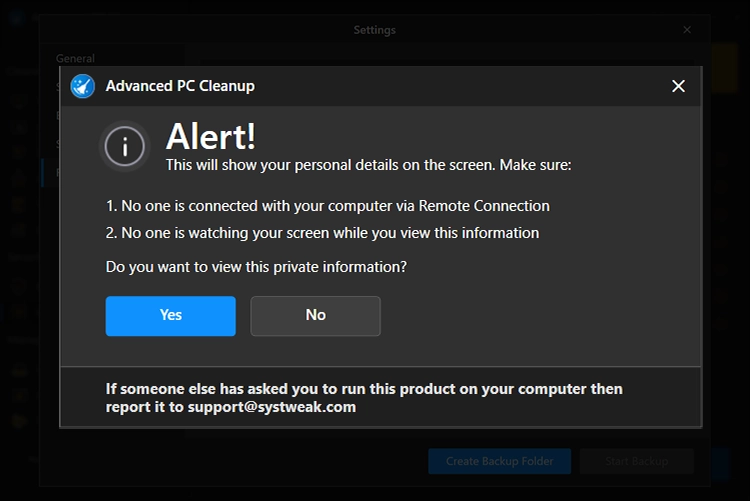Viewport: 750px width, 501px height.
Task: Confirm with the blue Yes button
Action: click(x=170, y=316)
